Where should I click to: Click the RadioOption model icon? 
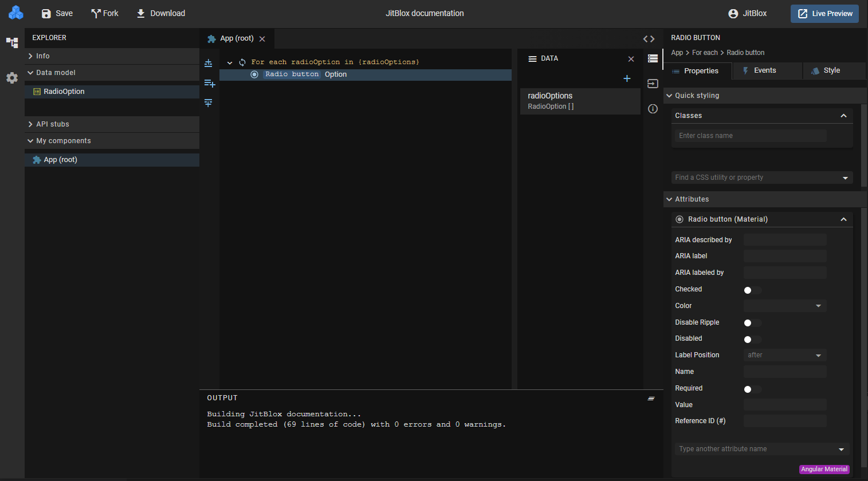click(37, 92)
